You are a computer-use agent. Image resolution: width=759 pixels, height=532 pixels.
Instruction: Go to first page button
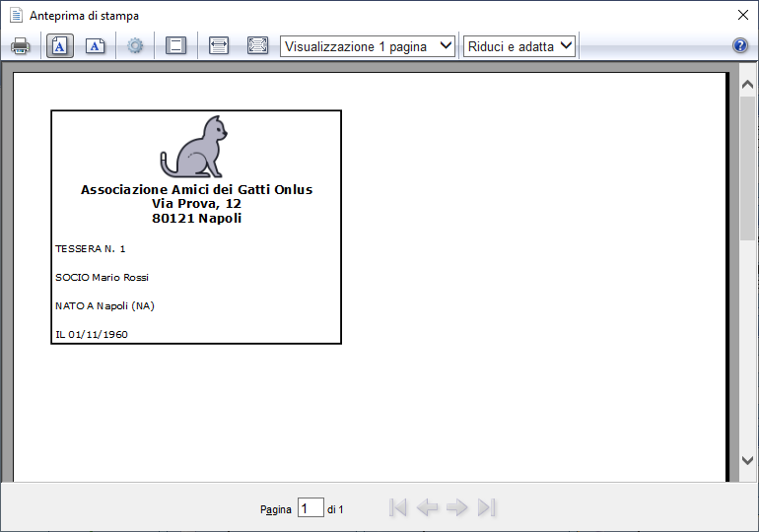point(398,507)
